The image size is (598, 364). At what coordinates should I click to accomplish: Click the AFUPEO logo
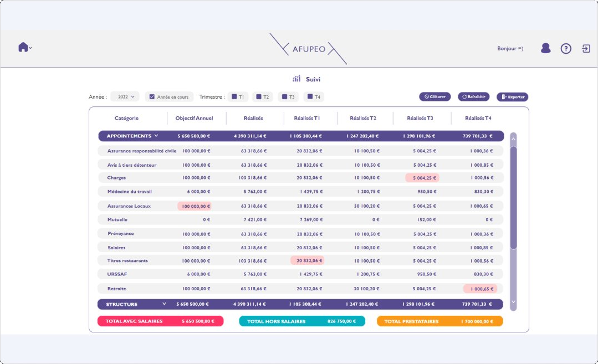(x=309, y=49)
